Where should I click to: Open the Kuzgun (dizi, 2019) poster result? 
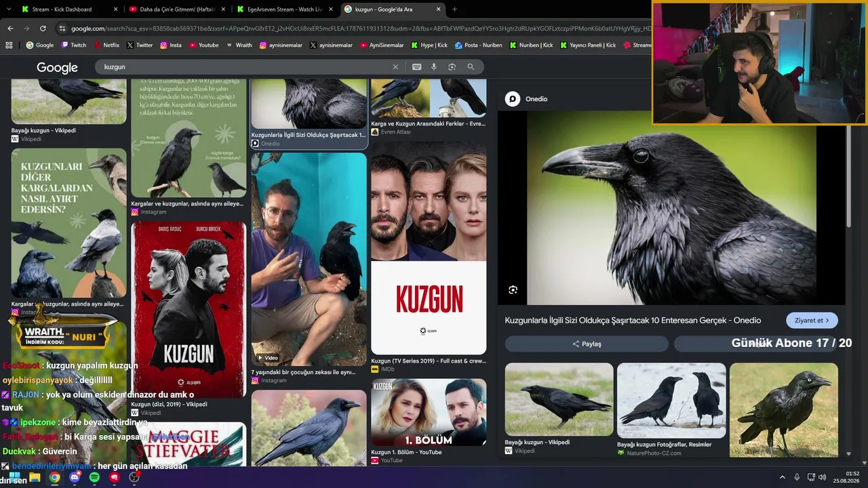(189, 310)
